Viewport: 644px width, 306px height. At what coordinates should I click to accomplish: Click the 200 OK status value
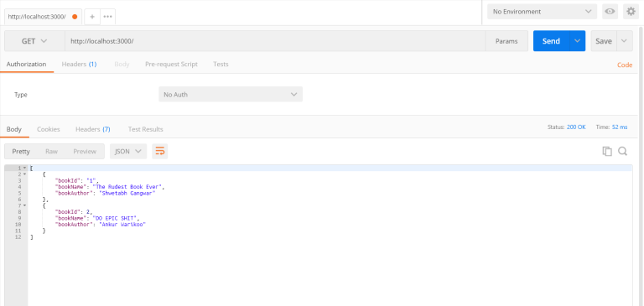[x=576, y=127]
